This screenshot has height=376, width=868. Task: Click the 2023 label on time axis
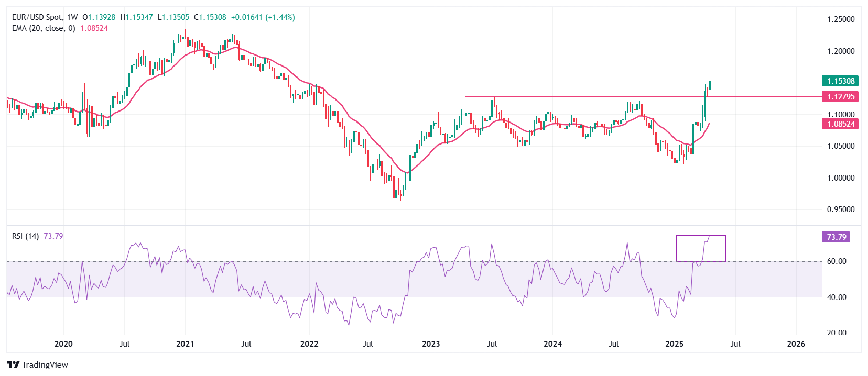pyautogui.click(x=431, y=344)
